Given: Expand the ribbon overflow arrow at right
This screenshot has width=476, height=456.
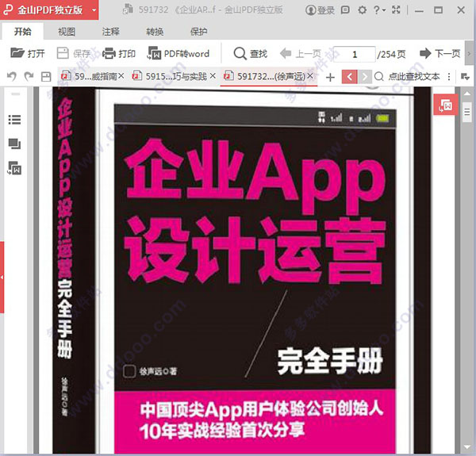Looking at the screenshot, I should [469, 54].
